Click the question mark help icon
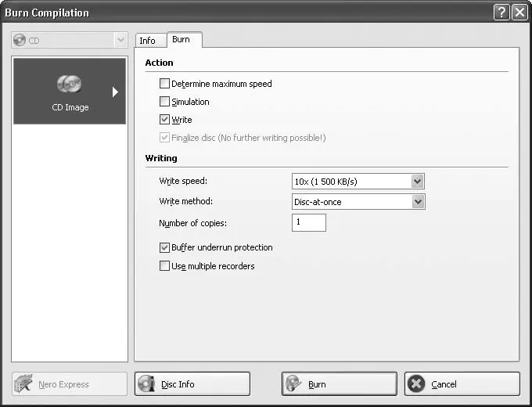The height and width of the screenshot is (407, 532). (x=501, y=12)
